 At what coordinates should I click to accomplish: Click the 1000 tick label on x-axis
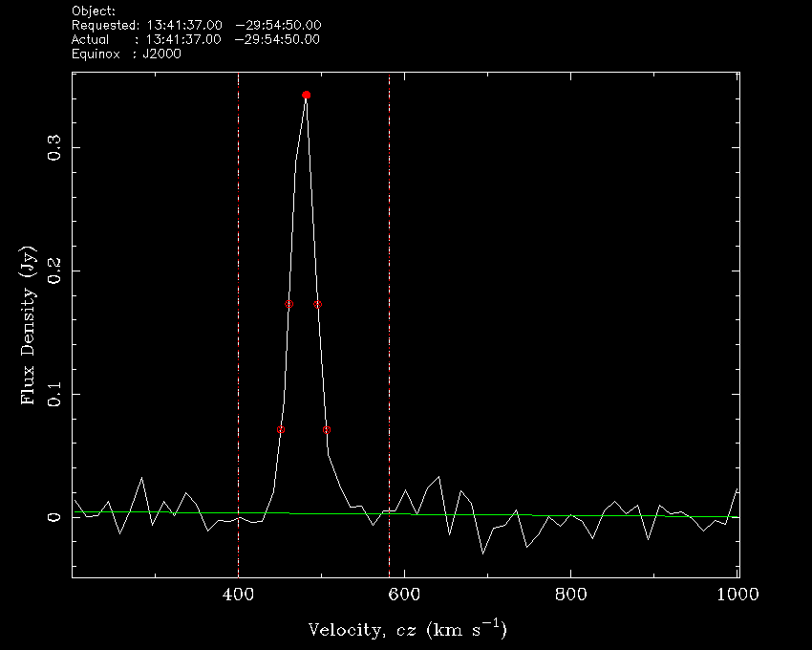[x=737, y=595]
